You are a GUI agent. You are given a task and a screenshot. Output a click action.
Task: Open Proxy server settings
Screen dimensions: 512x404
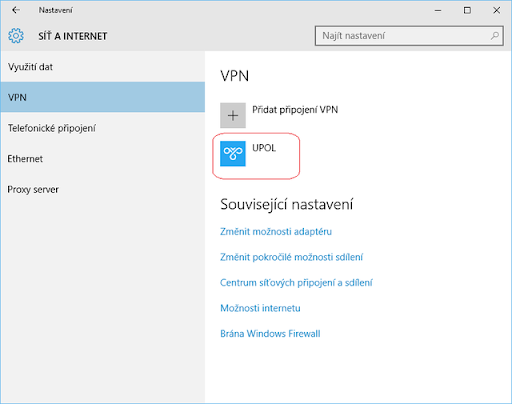103,189
